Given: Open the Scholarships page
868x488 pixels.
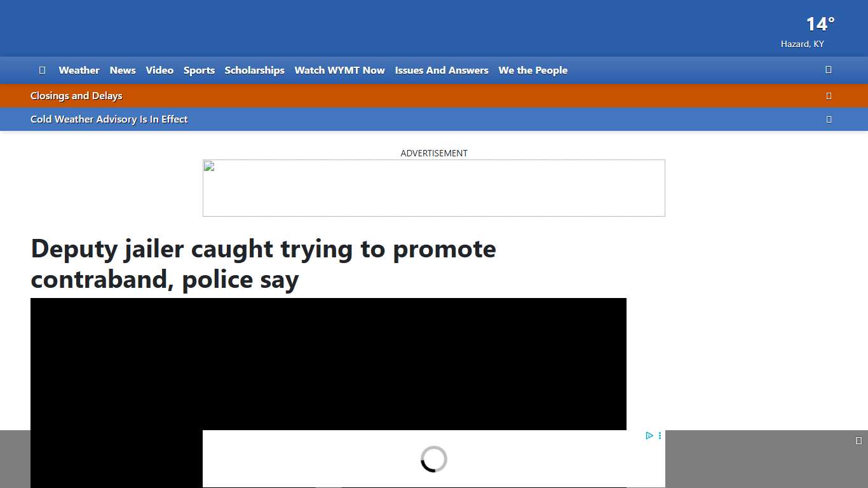Looking at the screenshot, I should (x=254, y=71).
